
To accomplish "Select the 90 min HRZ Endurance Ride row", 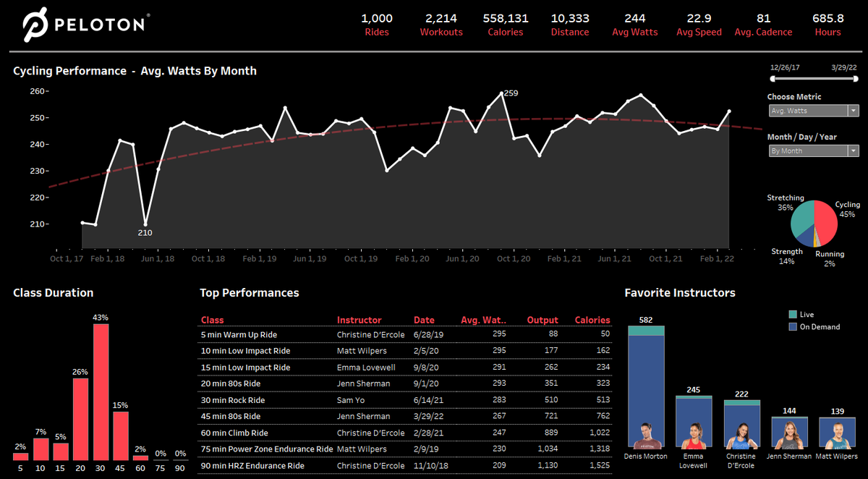I will coord(405,465).
